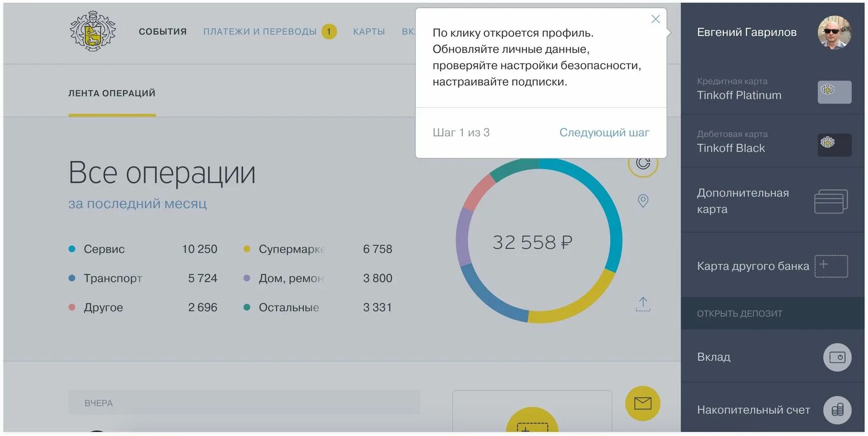Close the onboarding tooltip with the X
The width and height of the screenshot is (868, 436).
pyautogui.click(x=656, y=19)
